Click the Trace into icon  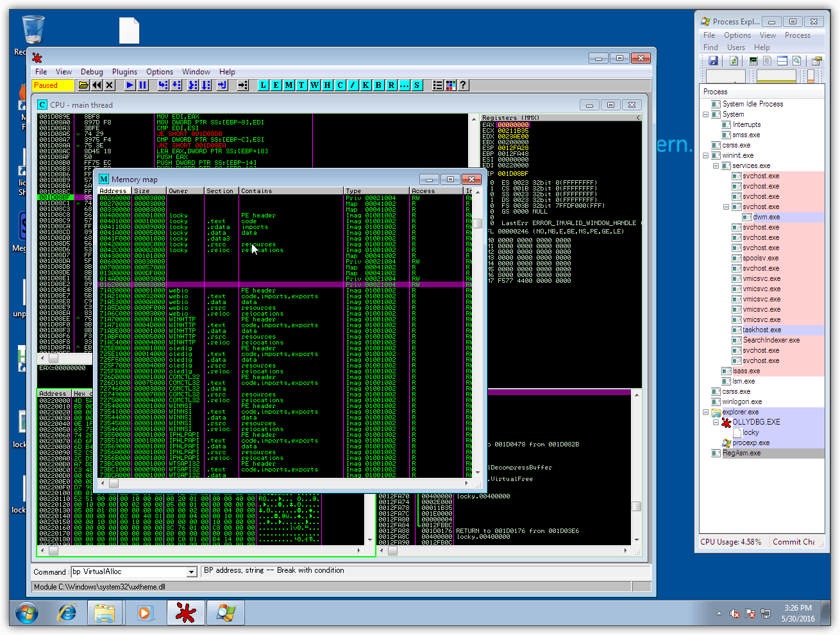pyautogui.click(x=193, y=85)
